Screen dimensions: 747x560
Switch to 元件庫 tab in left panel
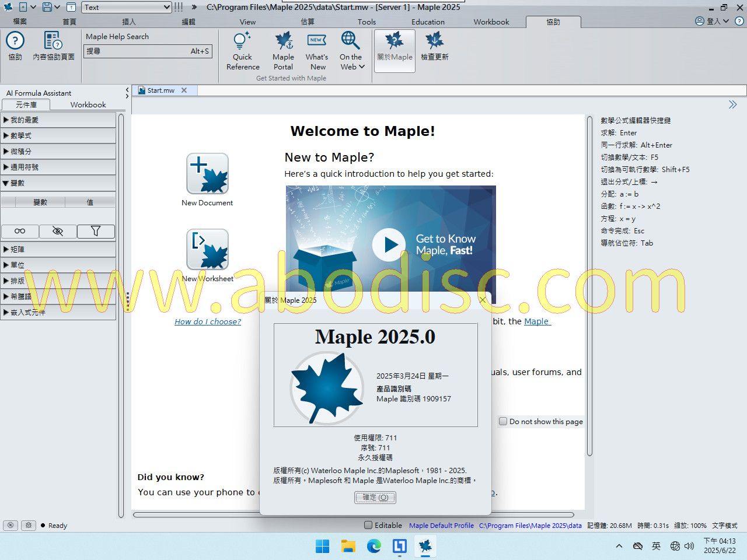pos(26,104)
